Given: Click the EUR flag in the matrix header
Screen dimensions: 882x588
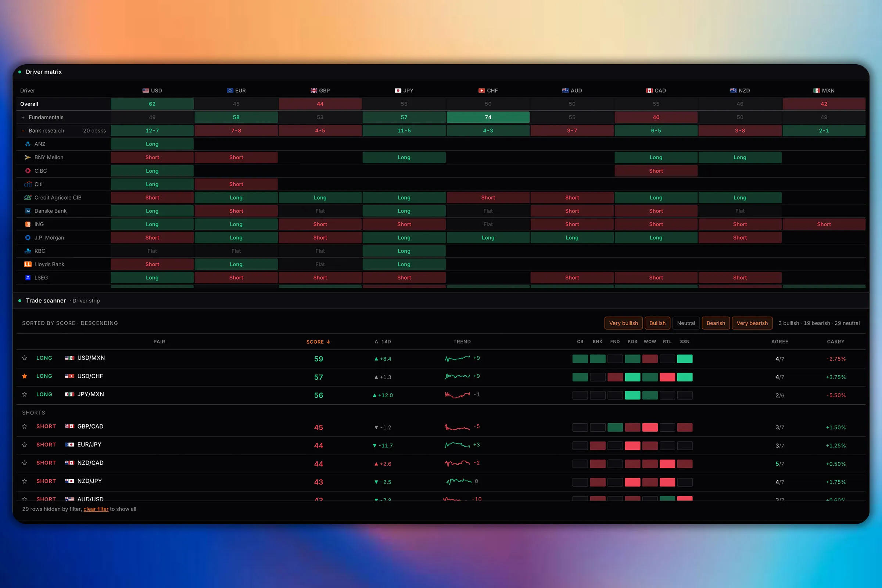Looking at the screenshot, I should (230, 91).
